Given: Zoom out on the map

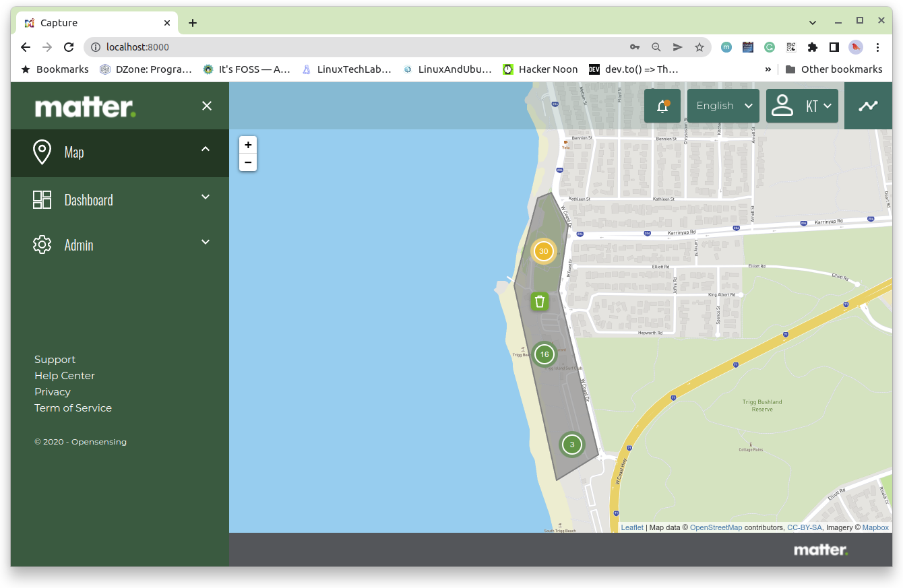Looking at the screenshot, I should tap(248, 162).
